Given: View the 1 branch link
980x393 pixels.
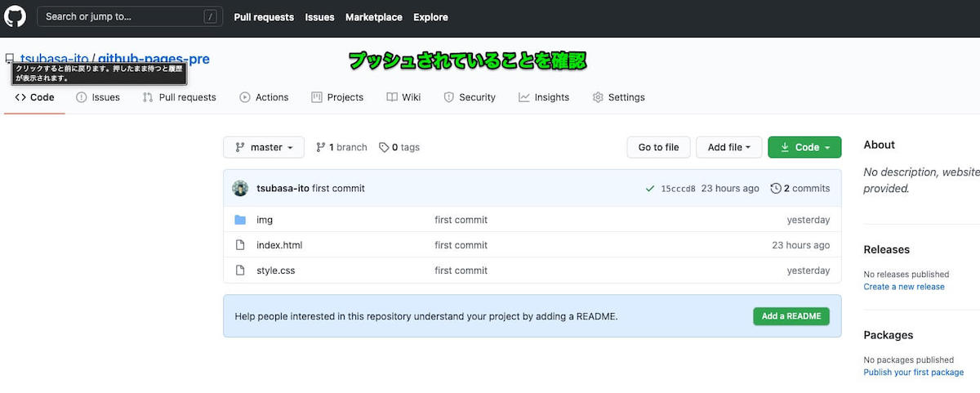Looking at the screenshot, I should pyautogui.click(x=341, y=147).
